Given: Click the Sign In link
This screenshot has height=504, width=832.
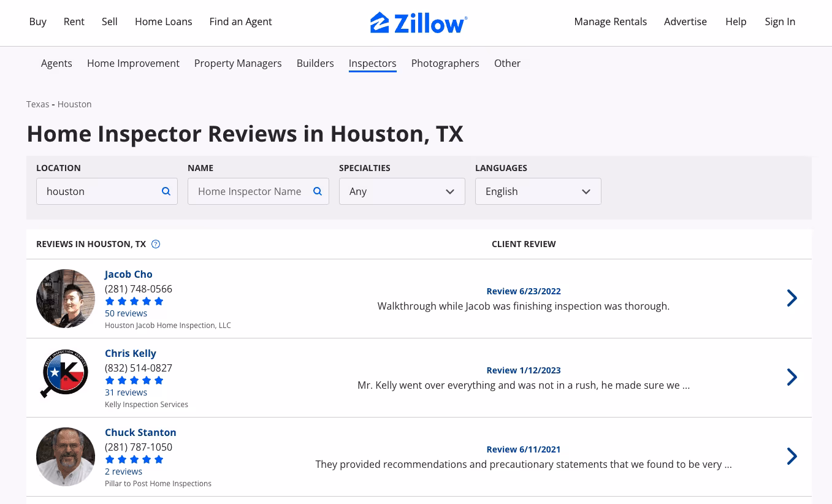Looking at the screenshot, I should click(779, 21).
